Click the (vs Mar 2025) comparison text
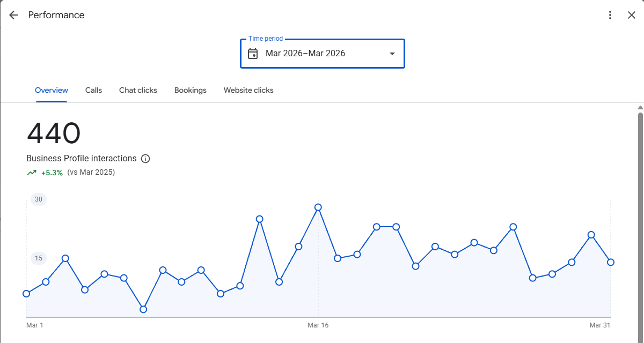 91,173
